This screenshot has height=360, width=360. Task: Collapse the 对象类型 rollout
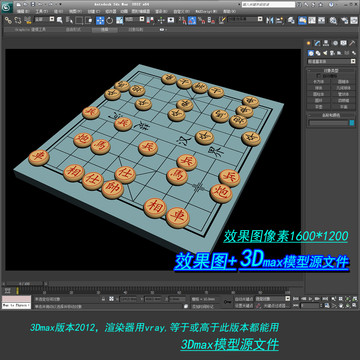pos(331,71)
